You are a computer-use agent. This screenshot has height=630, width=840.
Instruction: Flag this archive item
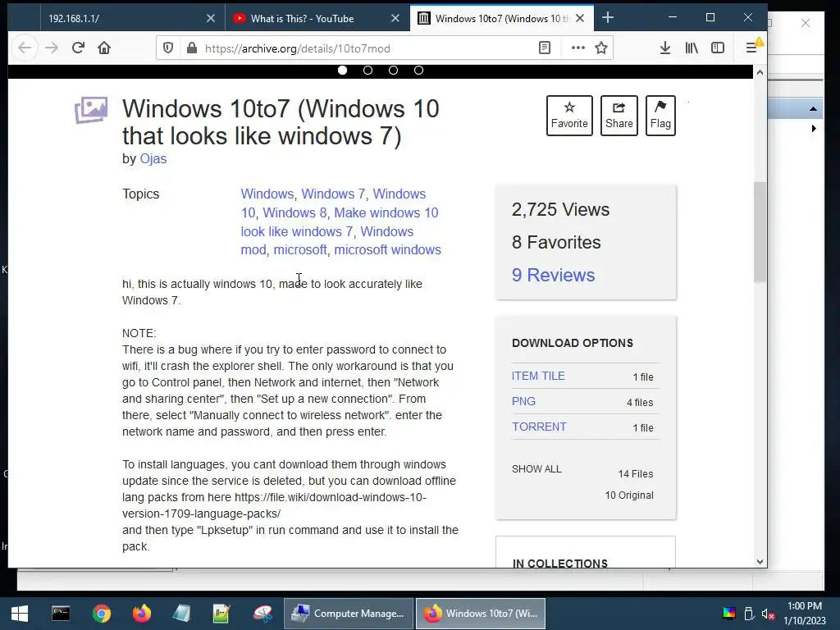coord(660,116)
